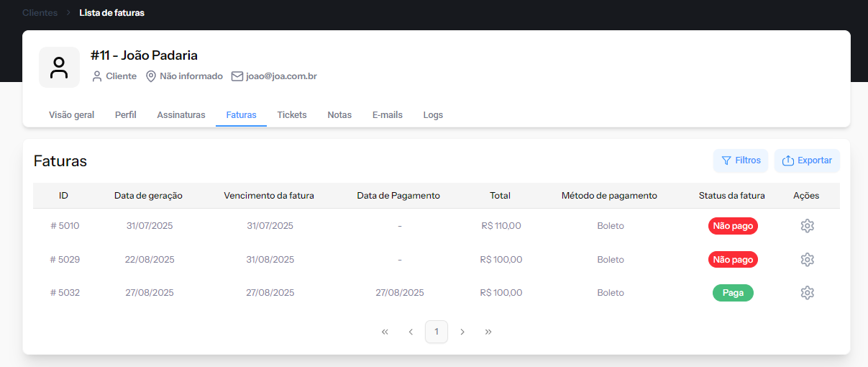Select the Tickets tab

point(292,115)
